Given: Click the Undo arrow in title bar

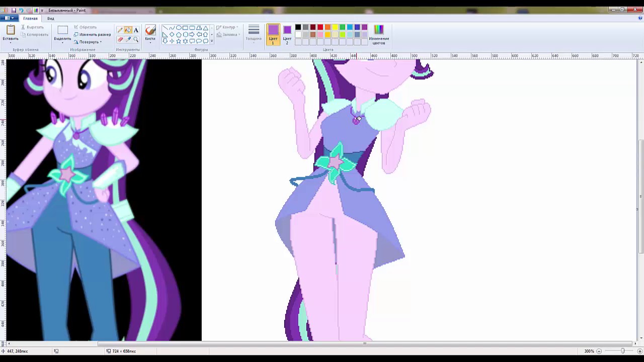Looking at the screenshot, I should coord(21,10).
